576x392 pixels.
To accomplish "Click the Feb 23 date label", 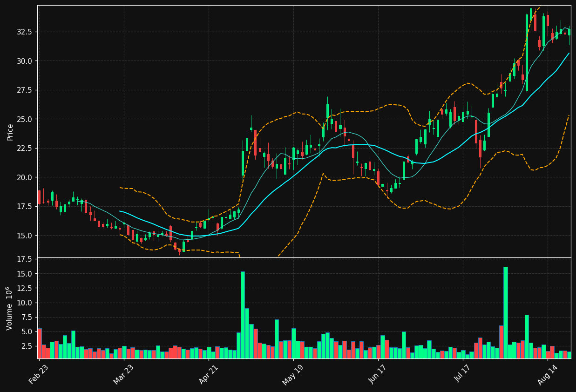I will [38, 375].
